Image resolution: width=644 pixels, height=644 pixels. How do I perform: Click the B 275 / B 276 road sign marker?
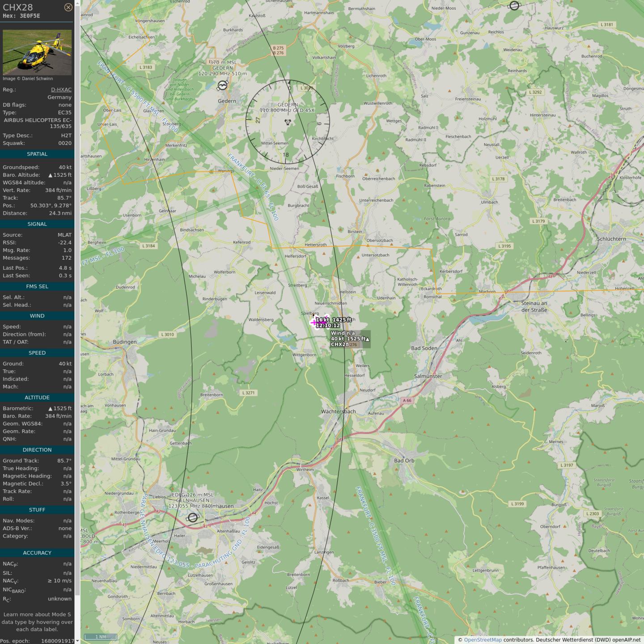(x=278, y=51)
